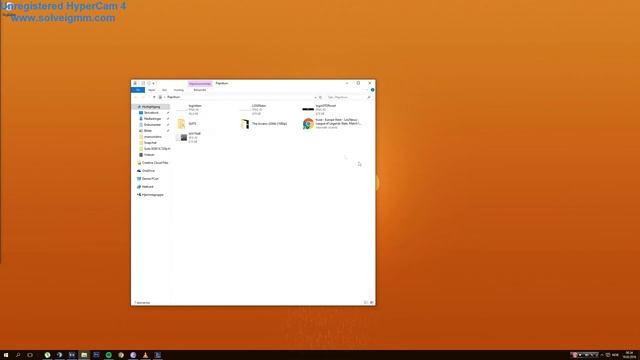Viewport: 640px width, 360px height.
Task: Open the Quick Access Toolbar customize dropdown
Action: [x=154, y=83]
